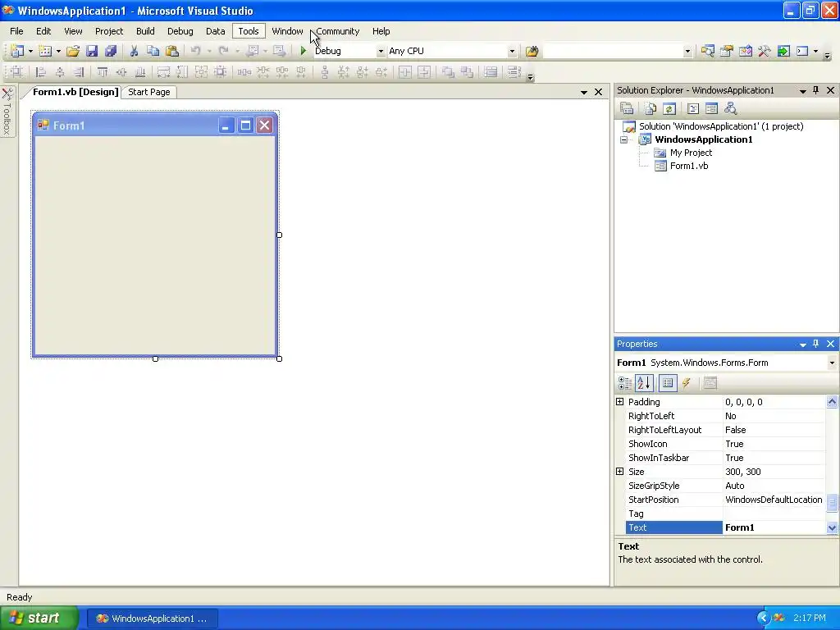Open Solution Explorer via the toolbar icon
The width and height of the screenshot is (840, 630).
pyautogui.click(x=708, y=51)
